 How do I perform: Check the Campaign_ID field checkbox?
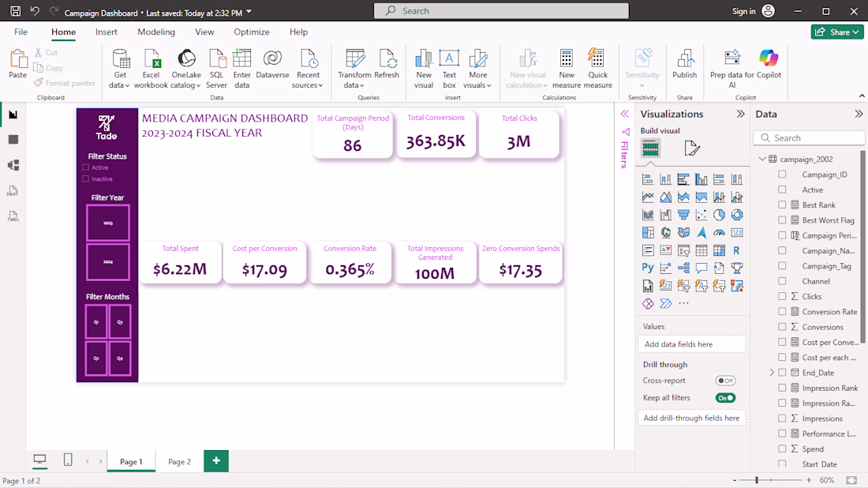(x=782, y=175)
